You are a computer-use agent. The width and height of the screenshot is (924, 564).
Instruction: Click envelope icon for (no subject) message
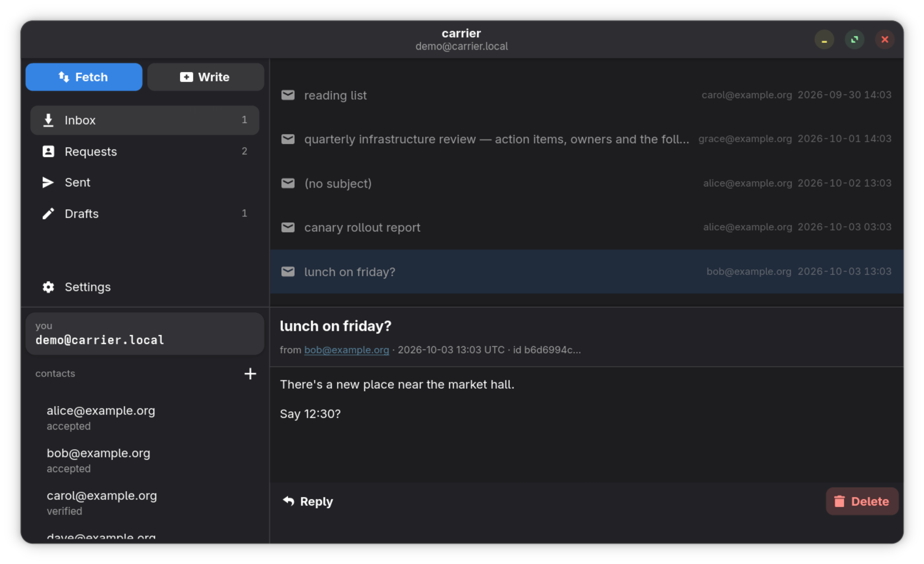(288, 183)
